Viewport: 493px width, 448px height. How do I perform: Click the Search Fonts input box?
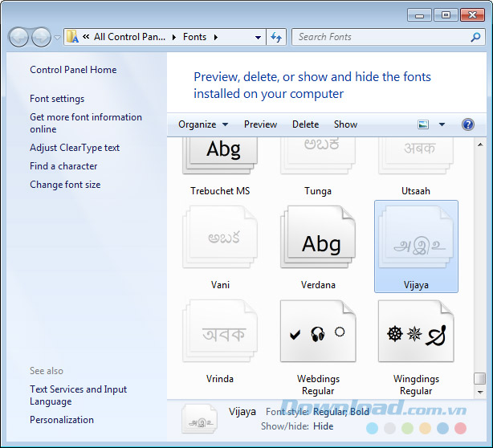(x=381, y=37)
